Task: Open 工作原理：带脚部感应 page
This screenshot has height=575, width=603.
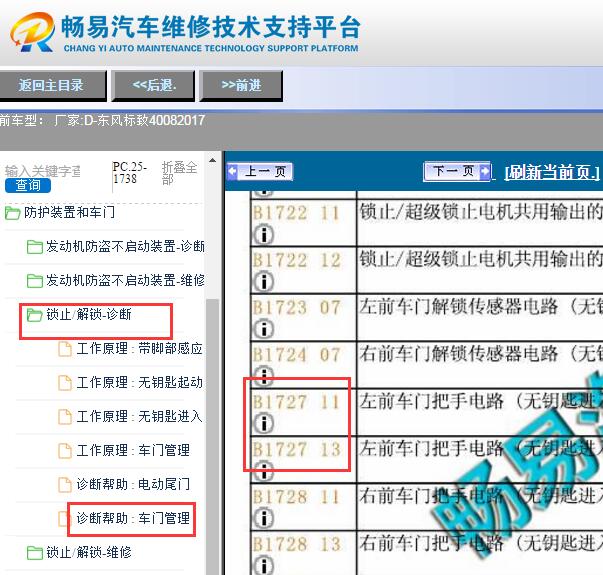Action: pos(139,349)
